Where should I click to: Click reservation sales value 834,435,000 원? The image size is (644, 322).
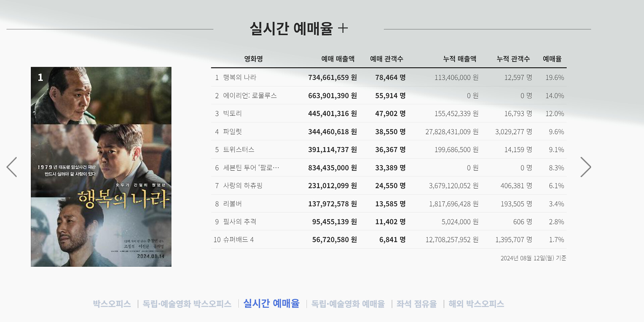332,168
